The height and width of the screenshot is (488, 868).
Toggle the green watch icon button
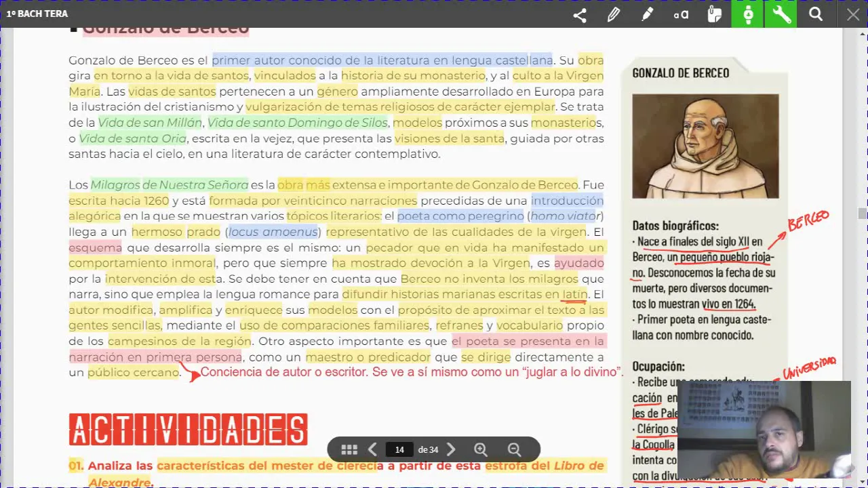click(748, 14)
